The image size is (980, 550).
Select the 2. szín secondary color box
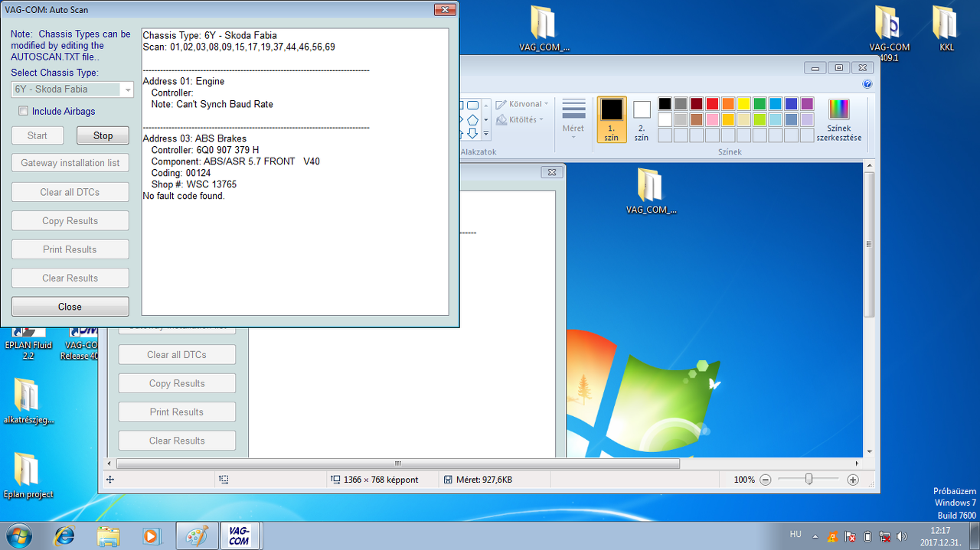pyautogui.click(x=642, y=119)
